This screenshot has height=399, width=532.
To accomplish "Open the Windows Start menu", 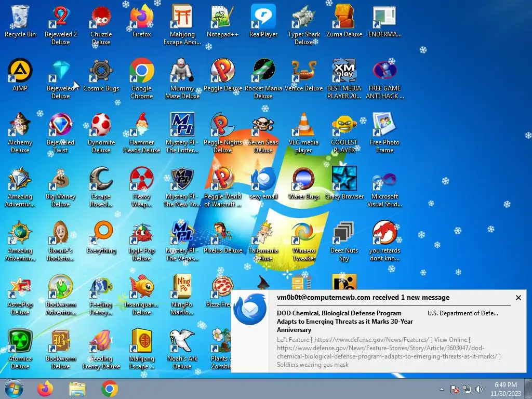I will (14, 389).
